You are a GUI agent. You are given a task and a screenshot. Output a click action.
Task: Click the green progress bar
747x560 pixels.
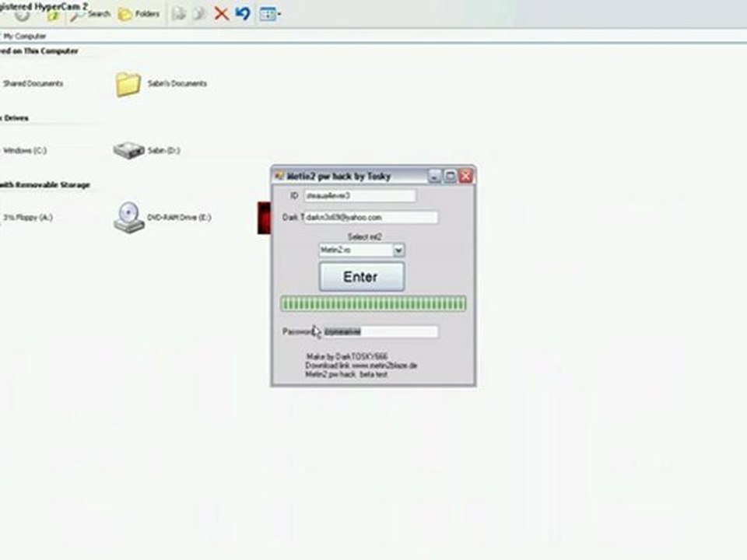[373, 304]
